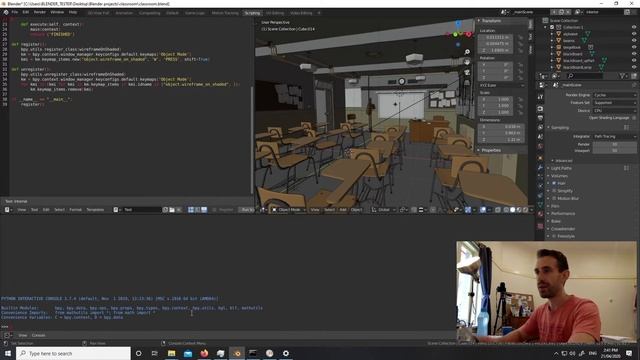Open the Object Mode dropdown

click(x=289, y=210)
